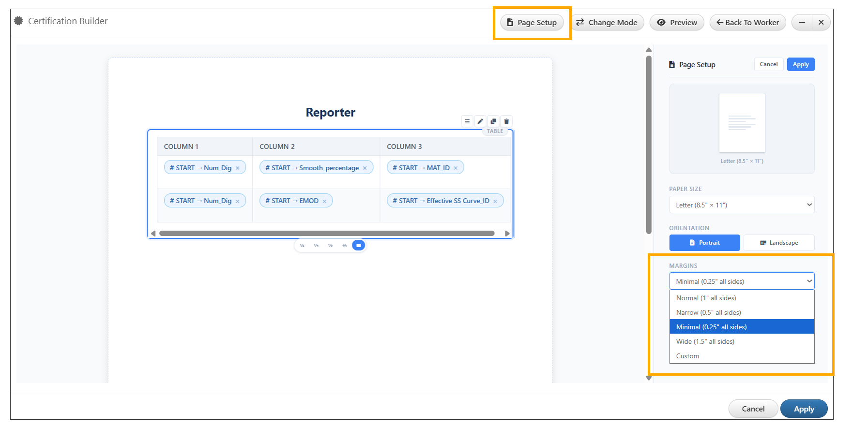Remove the START → EMOD tag

click(324, 201)
